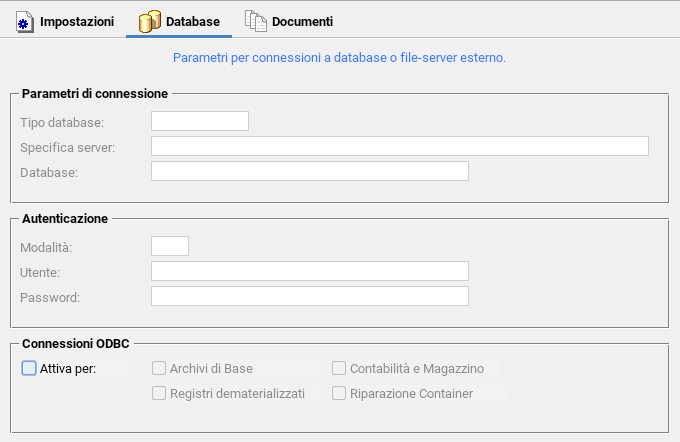Click the Password input field
Viewport: 680px width, 442px height.
pyautogui.click(x=310, y=296)
